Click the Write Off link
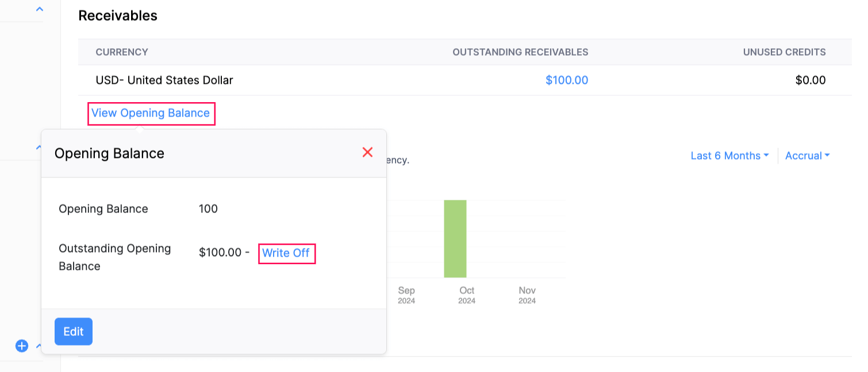 tap(286, 253)
